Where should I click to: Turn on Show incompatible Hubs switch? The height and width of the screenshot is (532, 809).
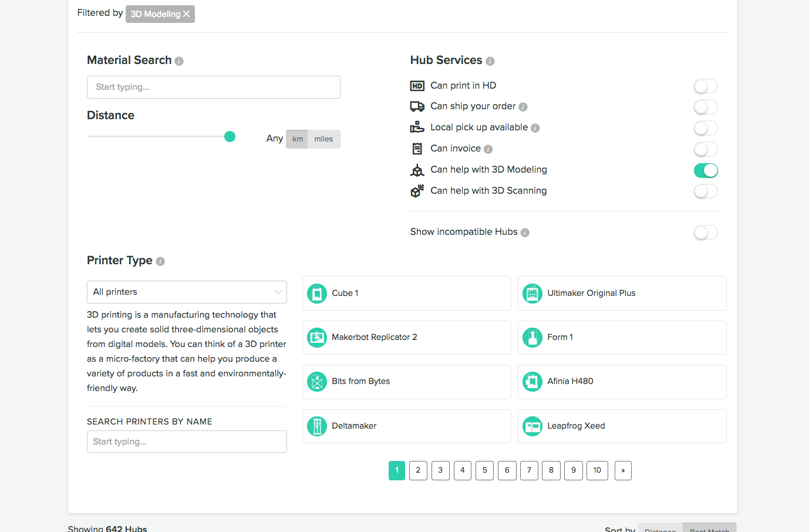tap(705, 233)
